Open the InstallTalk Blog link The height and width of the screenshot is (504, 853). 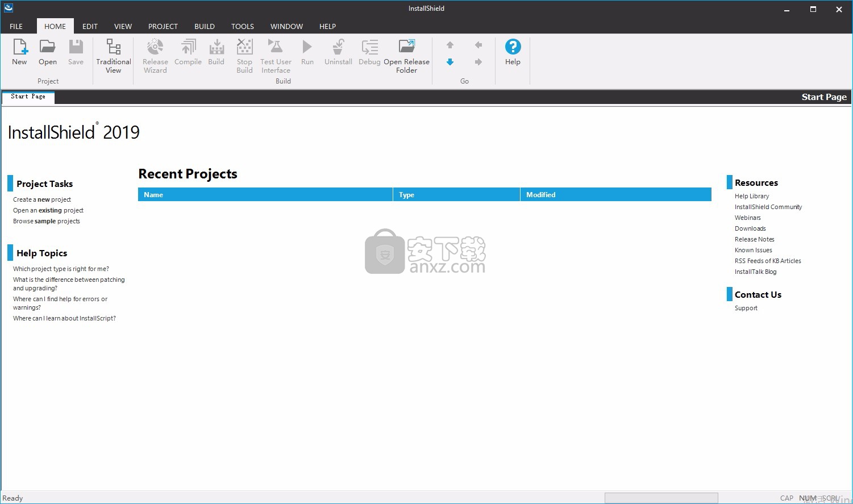755,272
